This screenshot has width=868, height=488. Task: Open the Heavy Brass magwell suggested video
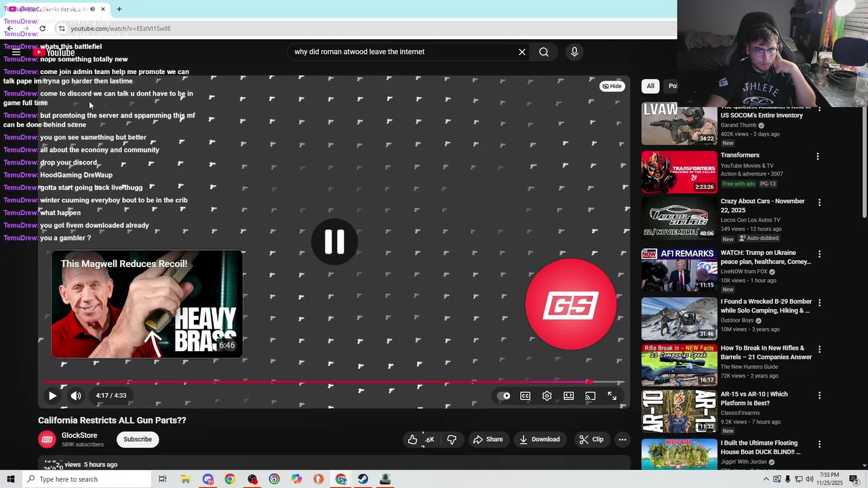[x=147, y=304]
